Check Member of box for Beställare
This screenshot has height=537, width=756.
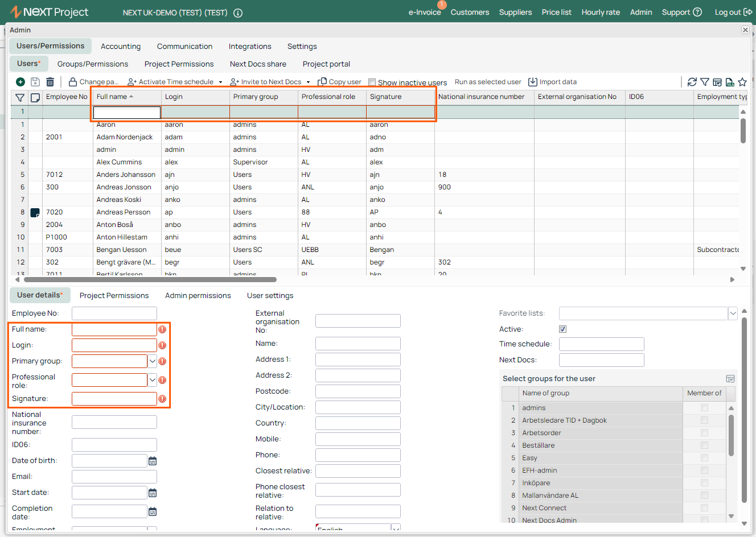(x=704, y=445)
